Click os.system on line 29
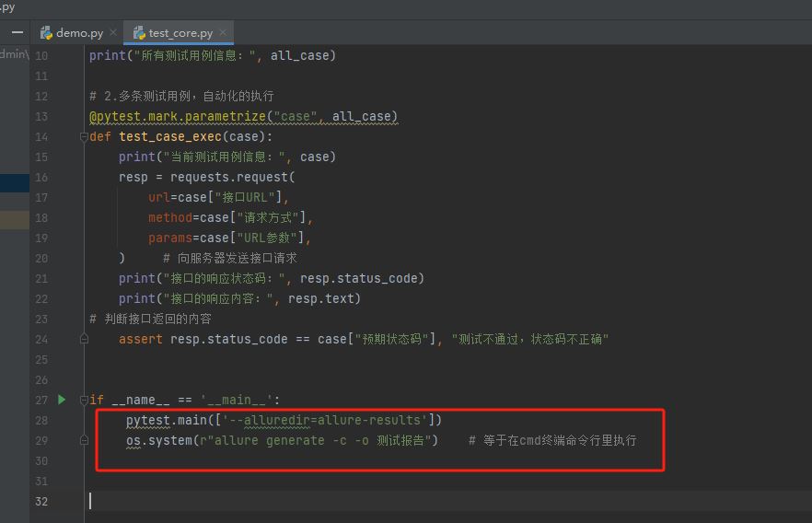 (x=159, y=440)
